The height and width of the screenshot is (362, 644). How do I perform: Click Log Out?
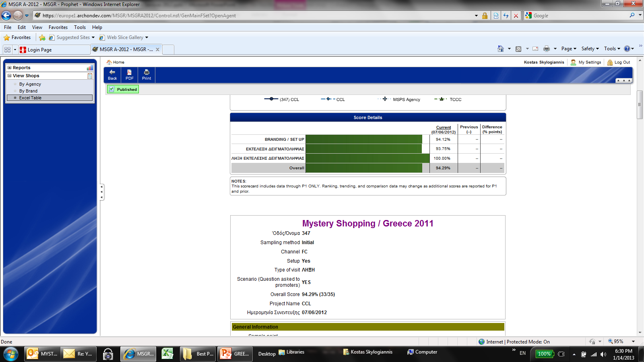pyautogui.click(x=619, y=62)
